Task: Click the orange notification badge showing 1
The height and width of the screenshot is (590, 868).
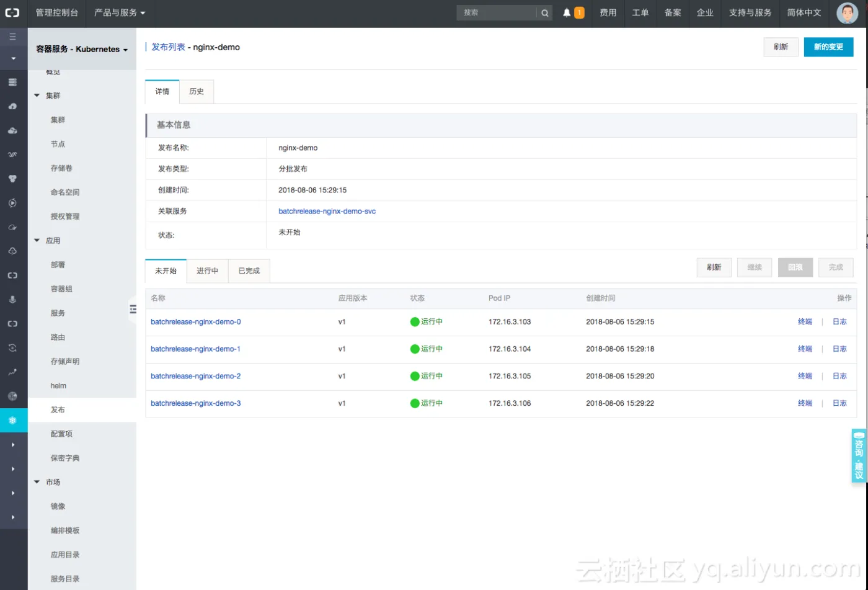Action: click(579, 12)
